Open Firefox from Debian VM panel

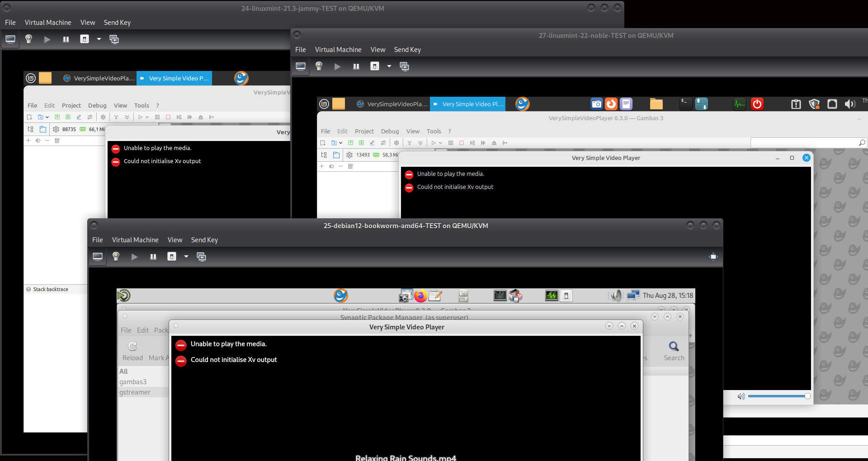pyautogui.click(x=420, y=296)
